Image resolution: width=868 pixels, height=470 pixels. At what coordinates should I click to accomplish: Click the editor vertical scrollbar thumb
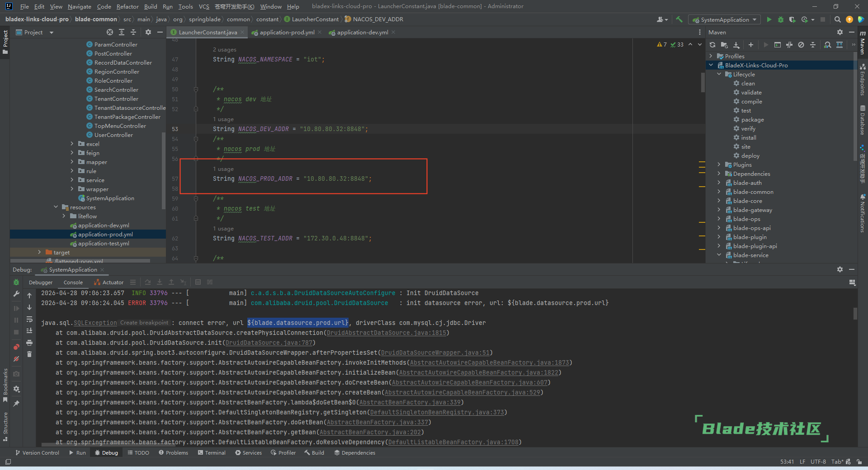pyautogui.click(x=703, y=82)
